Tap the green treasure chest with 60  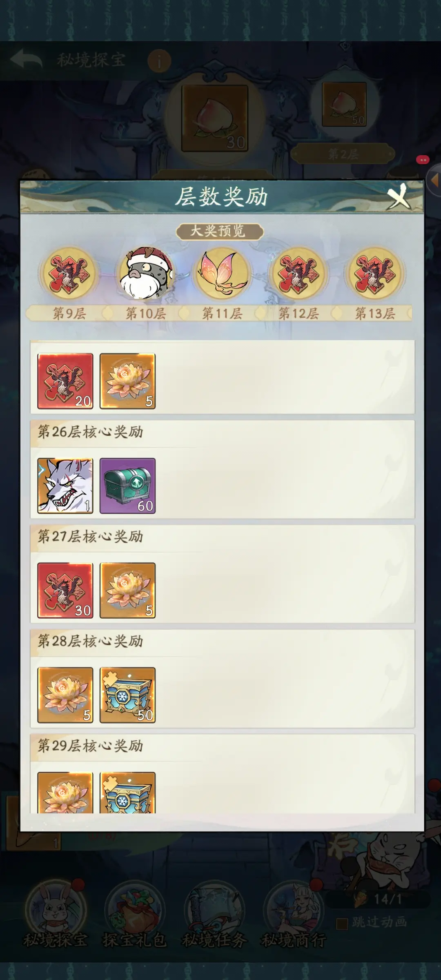pyautogui.click(x=127, y=486)
